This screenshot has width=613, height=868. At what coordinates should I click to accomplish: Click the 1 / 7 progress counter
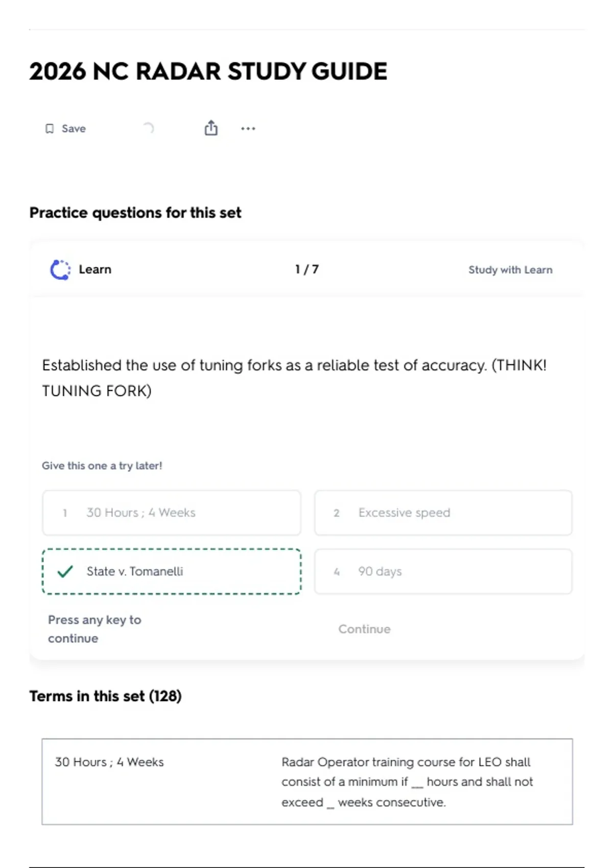click(x=306, y=269)
